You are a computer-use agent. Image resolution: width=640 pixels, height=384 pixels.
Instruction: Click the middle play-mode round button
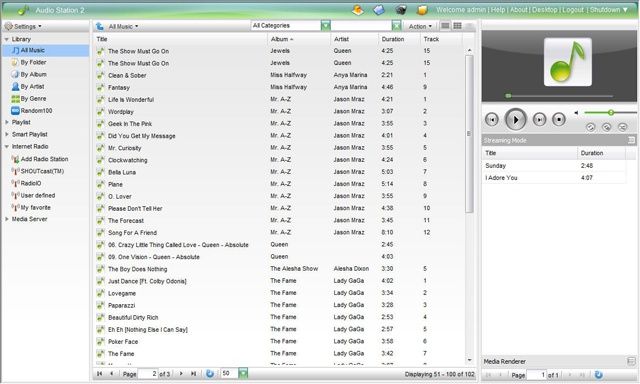point(607,127)
